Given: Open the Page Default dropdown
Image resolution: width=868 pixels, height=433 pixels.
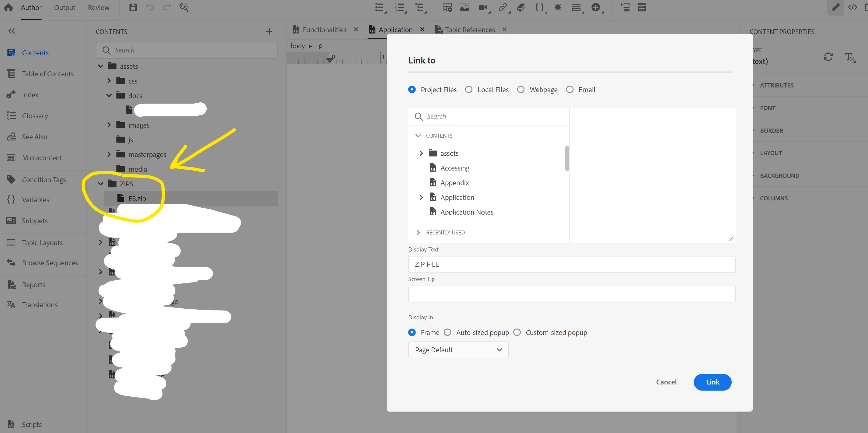Looking at the screenshot, I should click(458, 350).
